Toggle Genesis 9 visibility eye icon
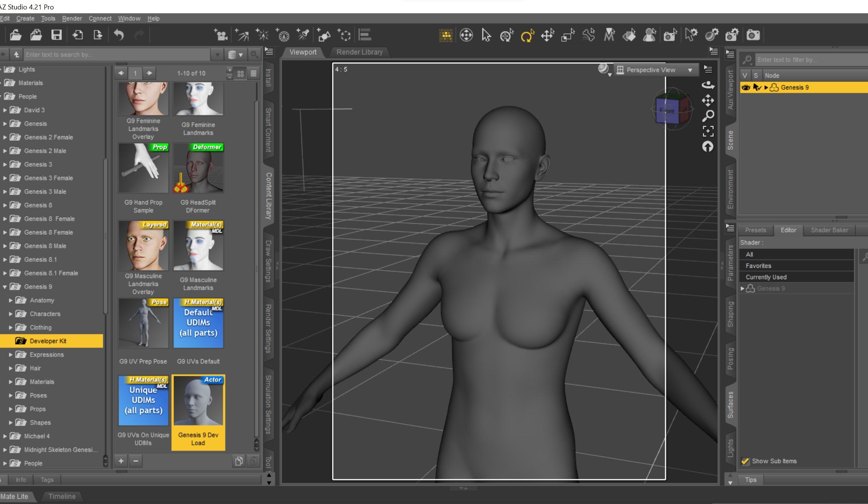Viewport: 868px width, 504px height. click(745, 88)
